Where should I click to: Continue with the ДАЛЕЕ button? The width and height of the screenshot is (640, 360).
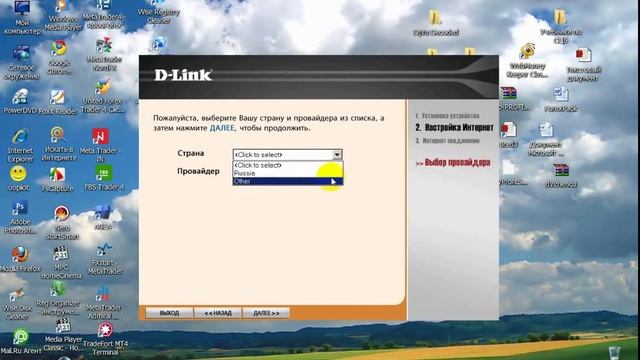(x=266, y=313)
